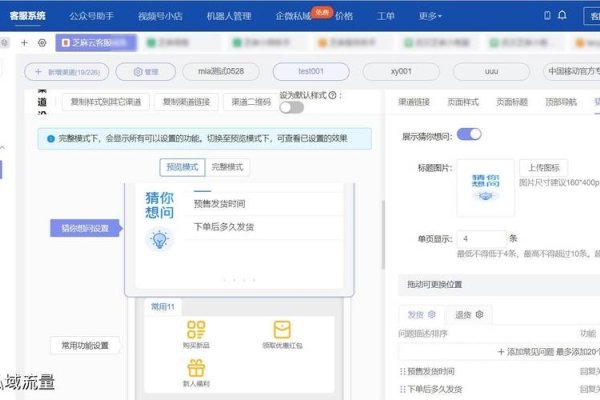This screenshot has height=400, width=600.
Task: Tap the 购买新品 QR icon in preview
Action: (196, 330)
